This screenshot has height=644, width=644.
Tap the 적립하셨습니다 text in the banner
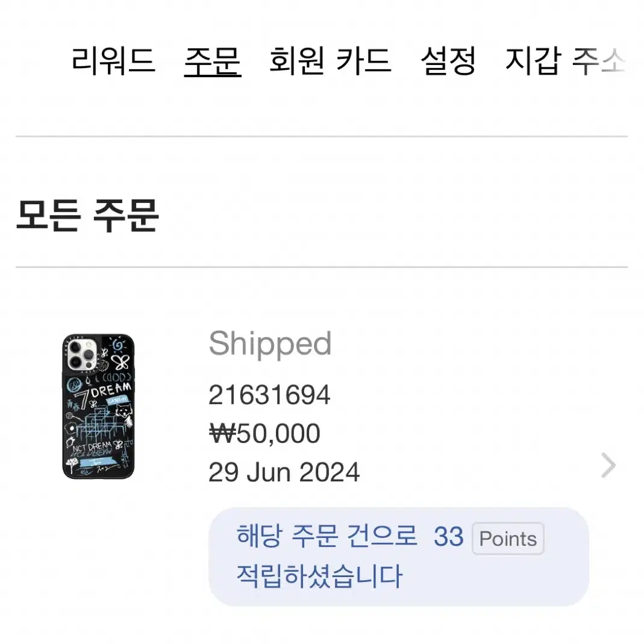[x=319, y=576]
